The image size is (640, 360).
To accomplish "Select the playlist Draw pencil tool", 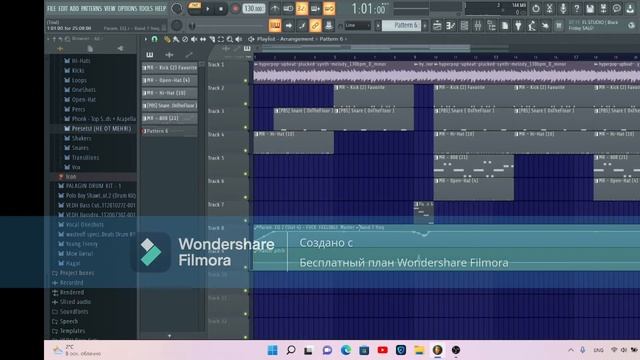I will pos(167,39).
